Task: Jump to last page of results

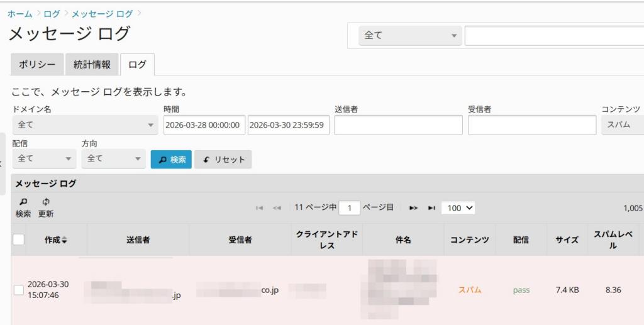Action: (431, 208)
